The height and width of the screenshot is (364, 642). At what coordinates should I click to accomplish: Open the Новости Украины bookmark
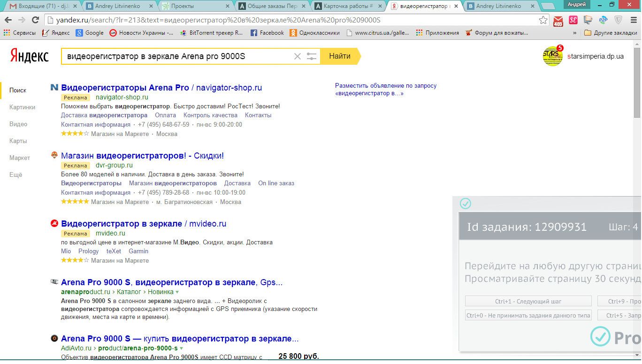[141, 33]
